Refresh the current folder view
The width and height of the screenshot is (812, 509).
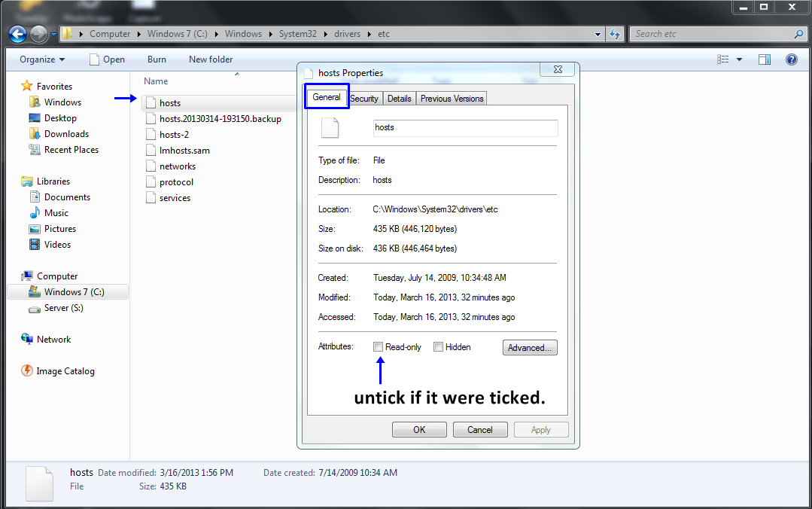click(x=615, y=34)
